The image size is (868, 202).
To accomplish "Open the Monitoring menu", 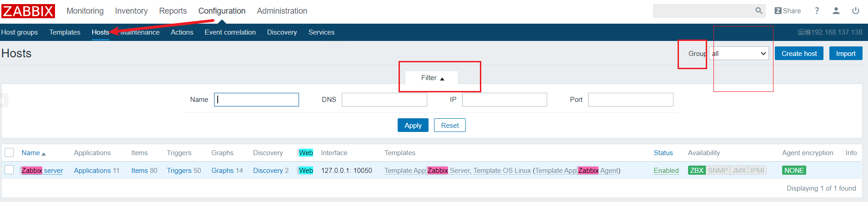I will click(x=85, y=11).
